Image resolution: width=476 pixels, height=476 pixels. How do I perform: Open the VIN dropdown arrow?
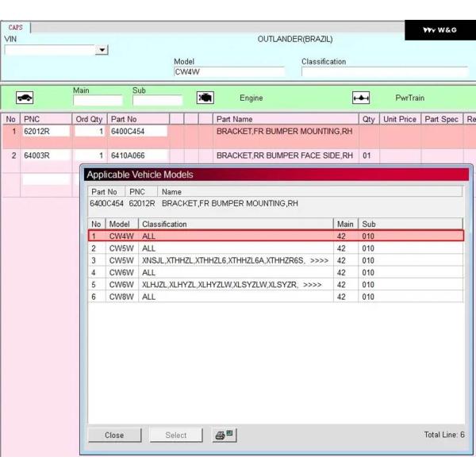tap(102, 50)
